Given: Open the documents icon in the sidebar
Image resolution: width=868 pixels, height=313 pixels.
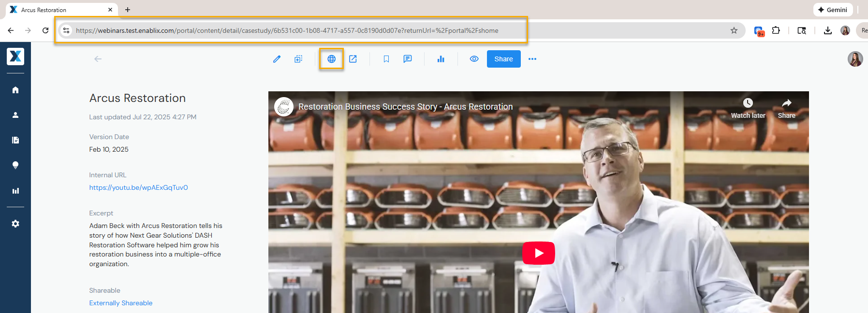Looking at the screenshot, I should click(15, 140).
